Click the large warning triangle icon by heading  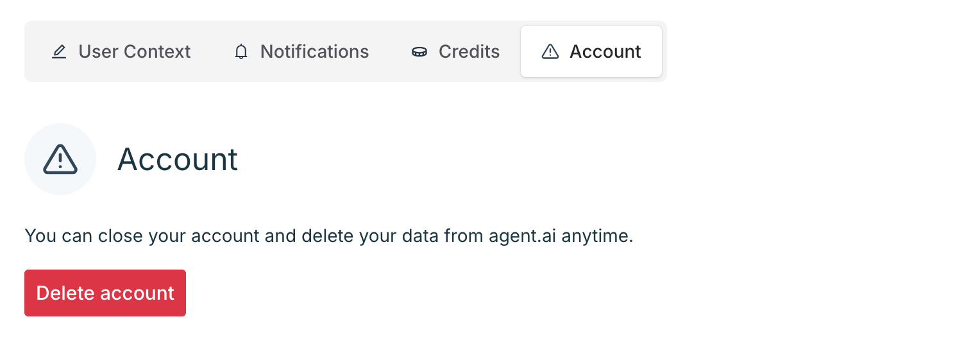point(60,159)
